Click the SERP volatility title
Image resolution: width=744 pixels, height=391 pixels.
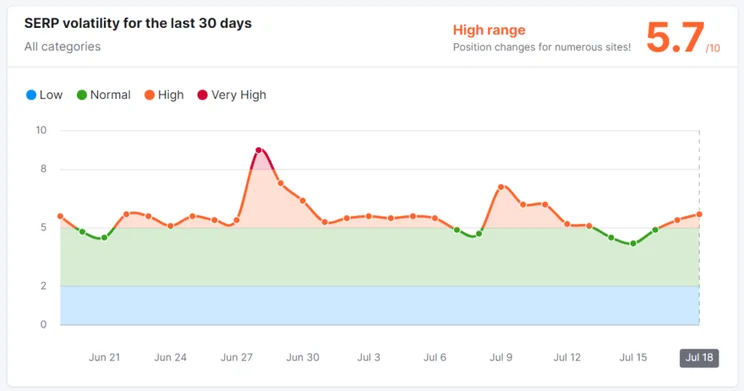click(138, 23)
